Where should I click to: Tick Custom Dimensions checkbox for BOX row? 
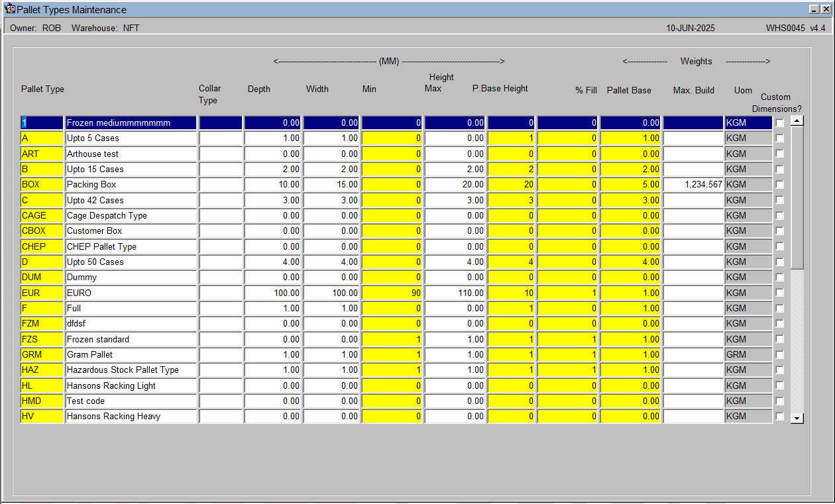(x=779, y=185)
